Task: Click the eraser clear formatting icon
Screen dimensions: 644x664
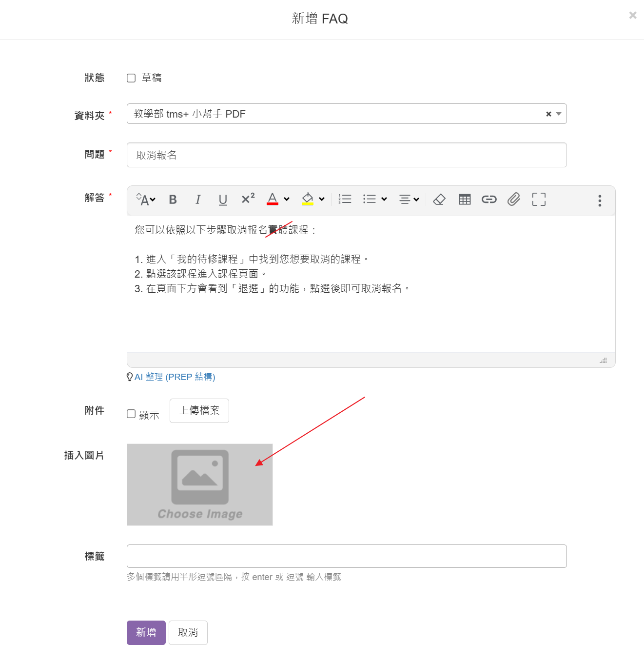Action: pyautogui.click(x=439, y=199)
